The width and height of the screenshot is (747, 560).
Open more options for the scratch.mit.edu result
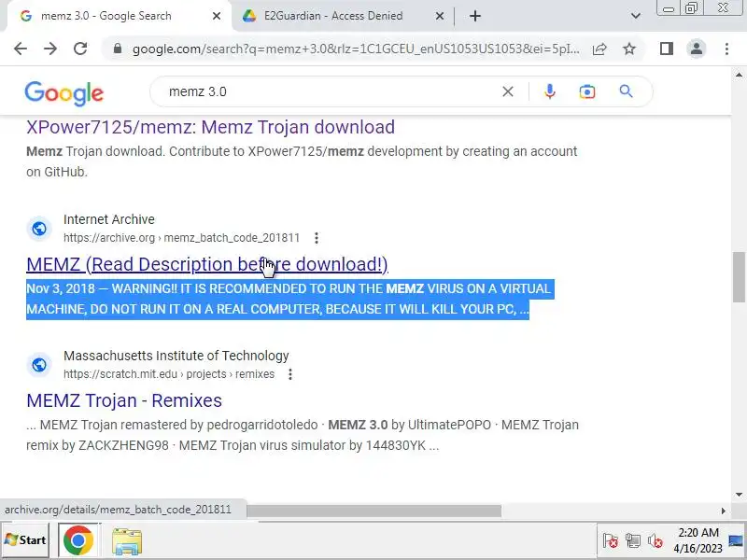pyautogui.click(x=290, y=374)
